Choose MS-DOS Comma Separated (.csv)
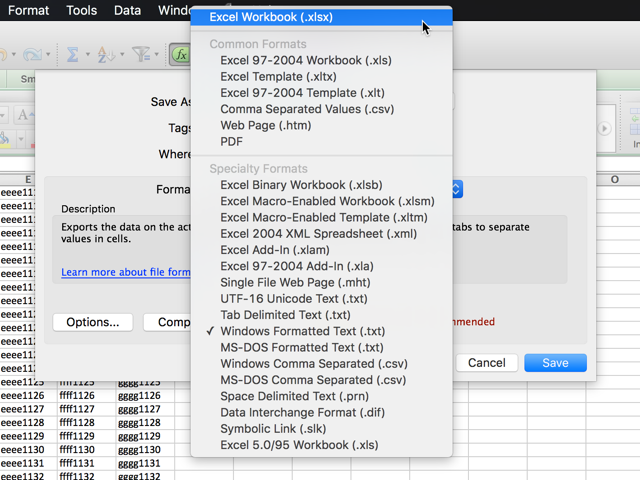640x480 pixels. coord(322,380)
